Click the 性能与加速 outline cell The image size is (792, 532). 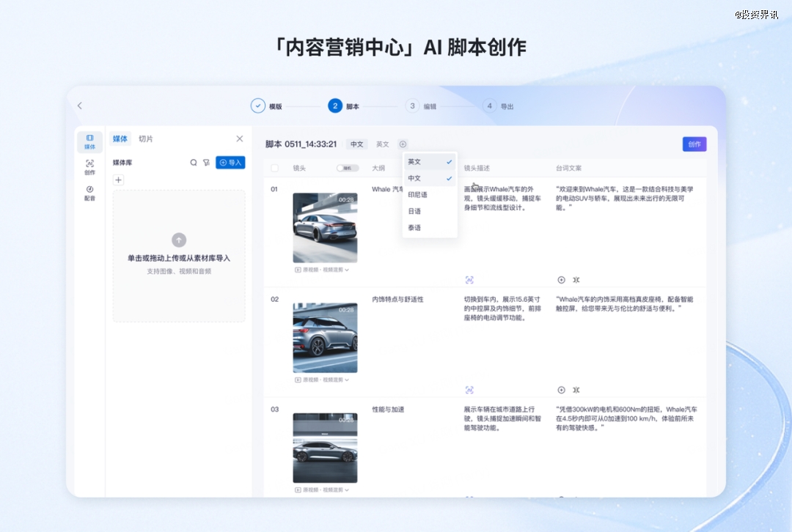388,410
